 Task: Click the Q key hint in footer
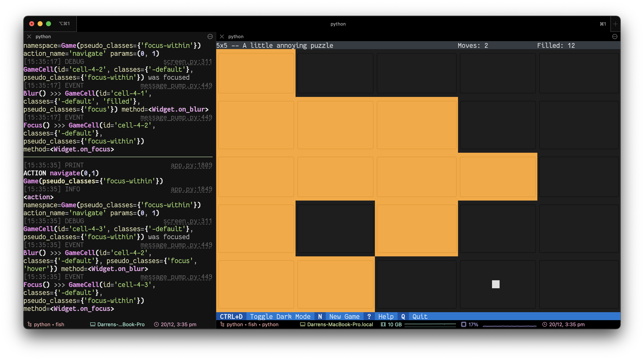[x=403, y=316]
